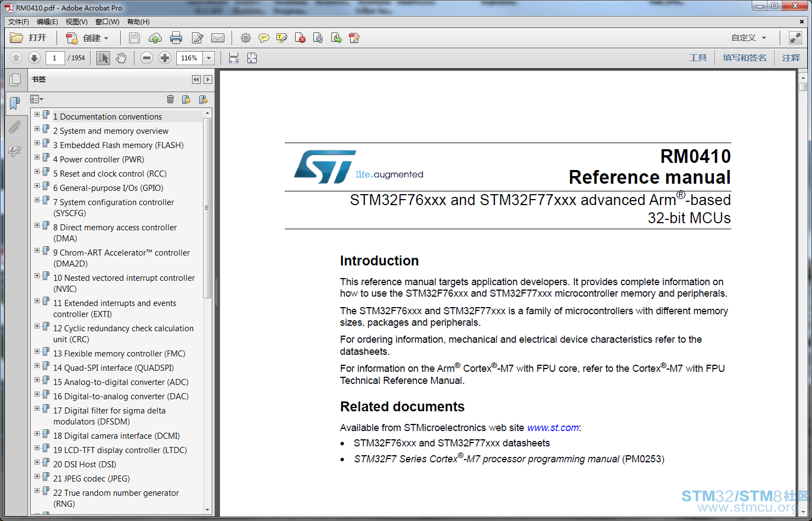Click the fit width scrolling mode icon
Screen dimensions: 812x521
[x=234, y=58]
